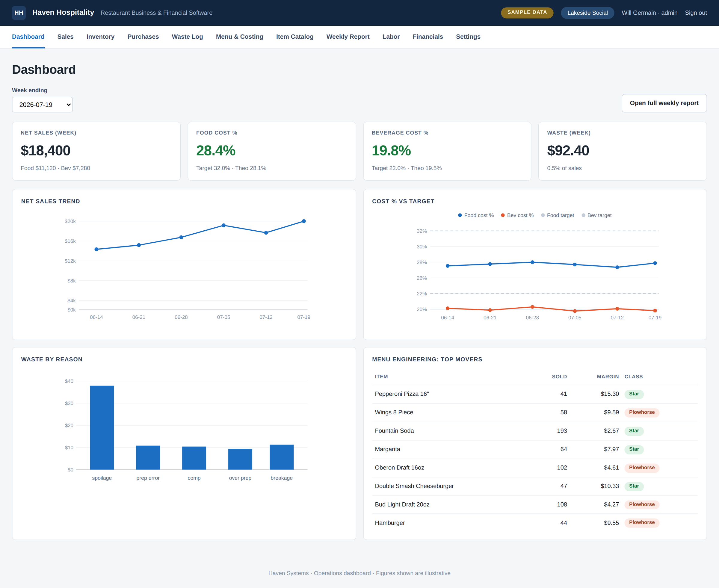Click the 06-14 point on Net Sales Trend
Viewport: 719px width, 588px height.
[96, 249]
